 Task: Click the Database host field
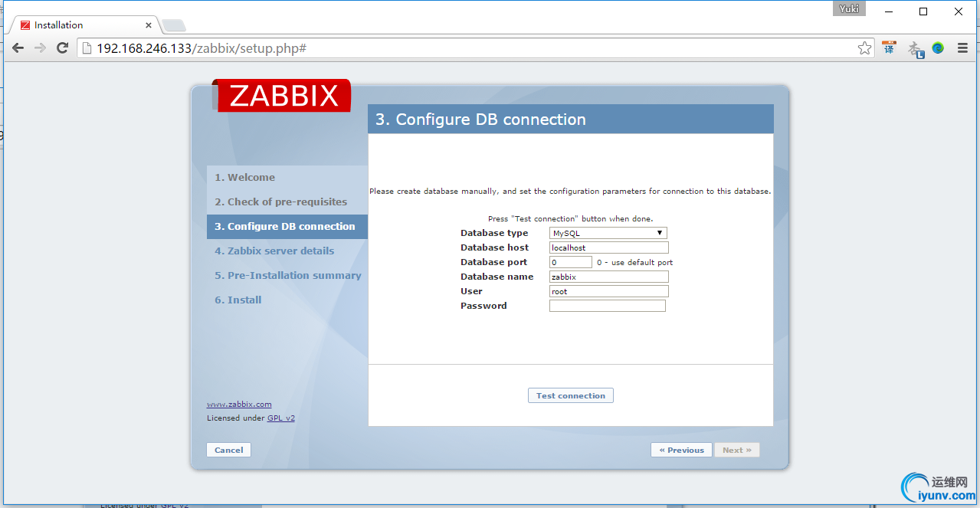click(x=609, y=247)
